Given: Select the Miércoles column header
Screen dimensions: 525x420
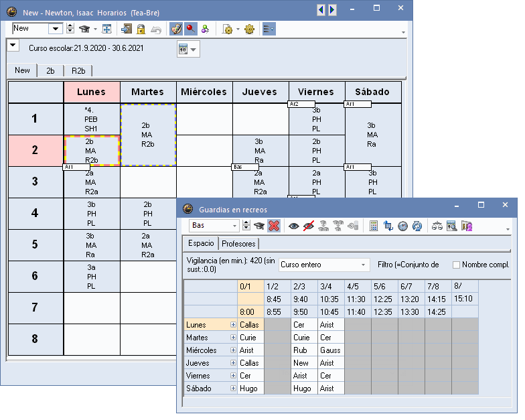Looking at the screenshot, I should (x=204, y=92).
